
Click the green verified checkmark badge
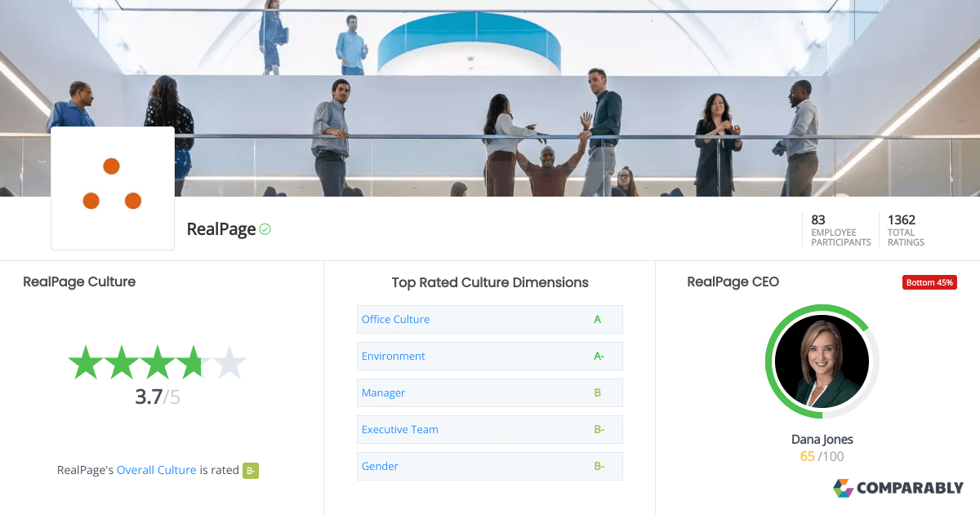(265, 229)
